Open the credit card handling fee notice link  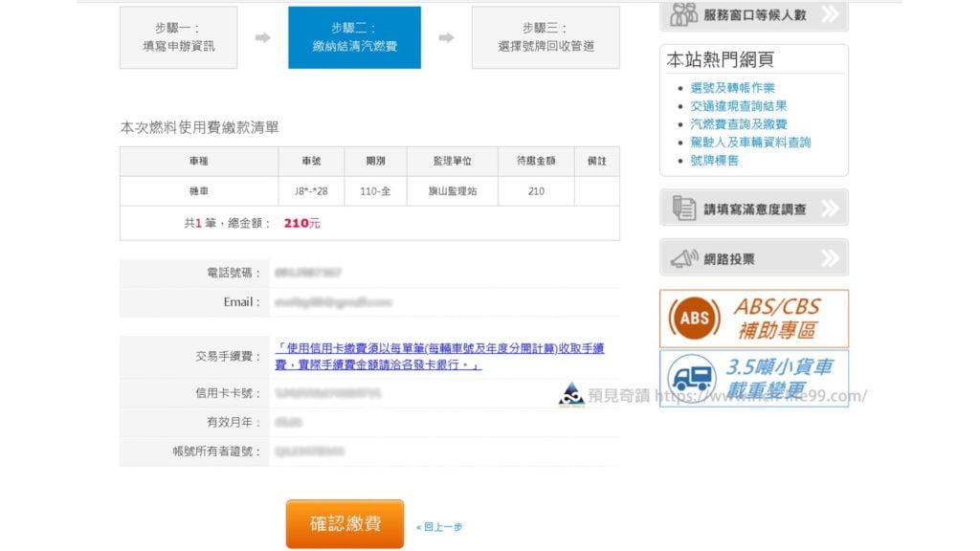pyautogui.click(x=439, y=356)
